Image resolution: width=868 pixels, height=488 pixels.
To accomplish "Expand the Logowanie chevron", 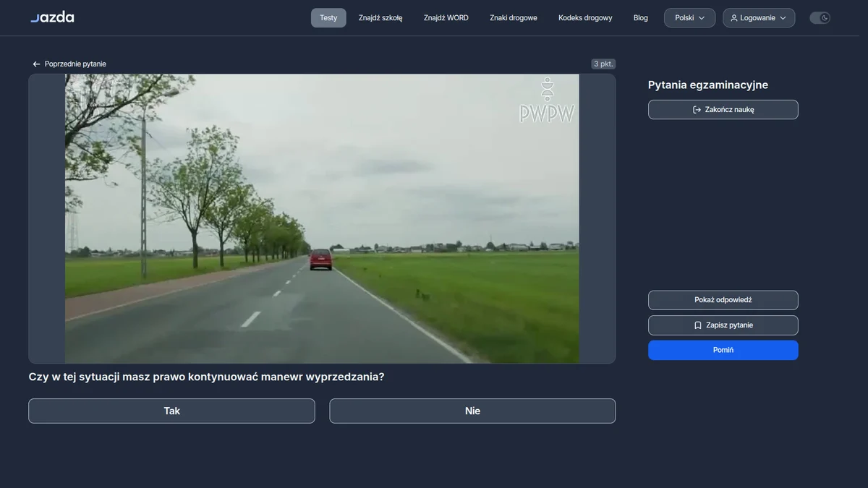I will coord(783,18).
